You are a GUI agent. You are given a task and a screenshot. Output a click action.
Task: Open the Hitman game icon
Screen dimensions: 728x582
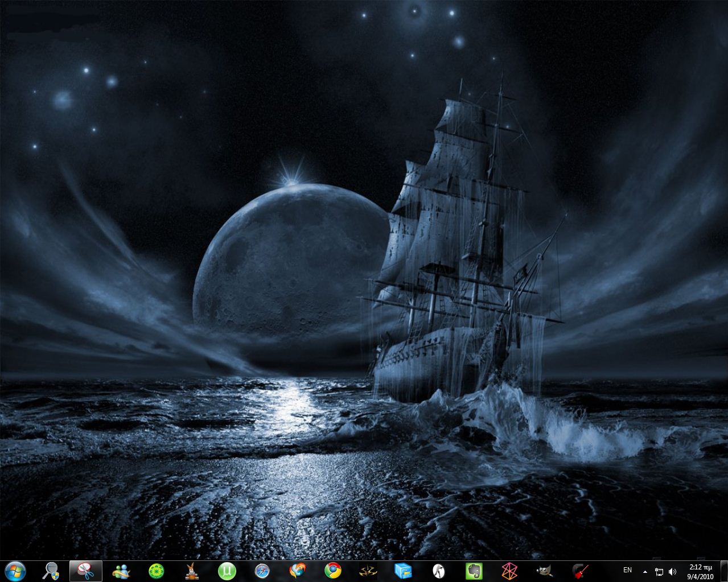coord(368,571)
